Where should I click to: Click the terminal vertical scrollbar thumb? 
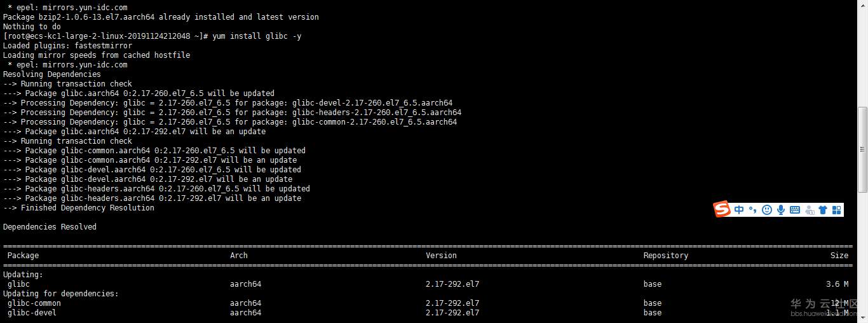tap(862, 149)
